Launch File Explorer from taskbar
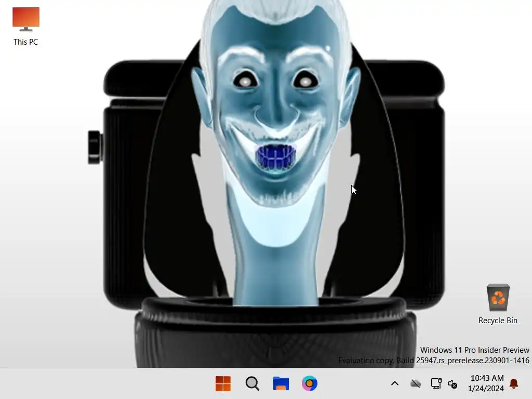This screenshot has width=532, height=399. pos(281,384)
